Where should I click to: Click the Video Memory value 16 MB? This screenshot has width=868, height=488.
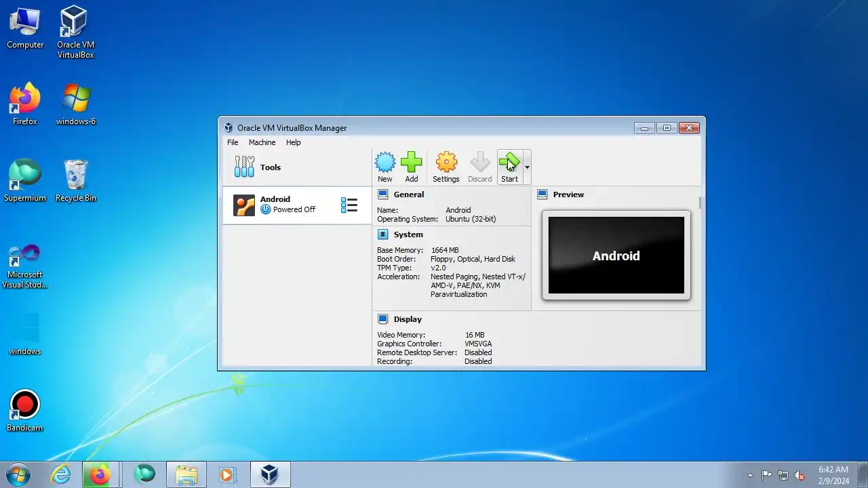click(x=475, y=335)
